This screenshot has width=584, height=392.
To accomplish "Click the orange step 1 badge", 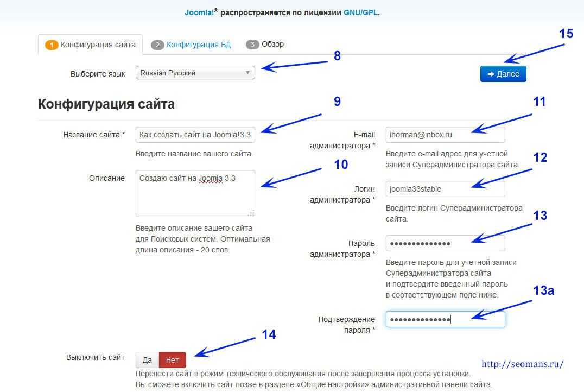I will coord(52,45).
